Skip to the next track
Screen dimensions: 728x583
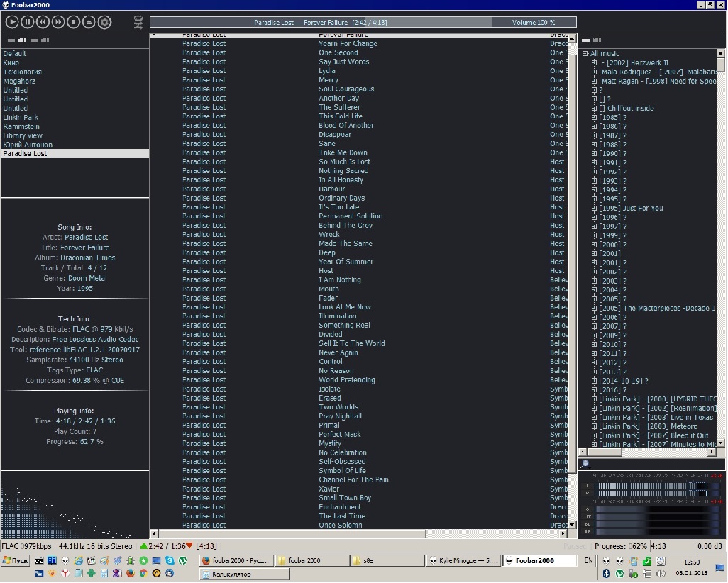[x=58, y=23]
